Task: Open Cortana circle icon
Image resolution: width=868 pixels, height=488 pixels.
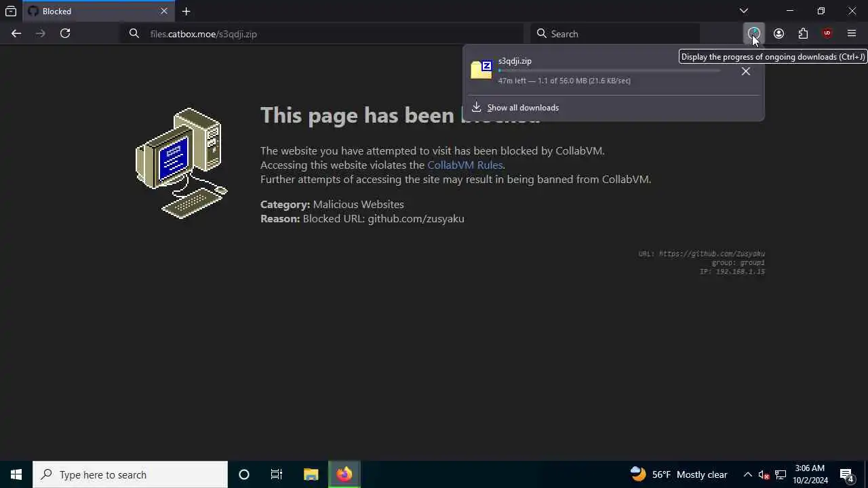Action: point(244,474)
